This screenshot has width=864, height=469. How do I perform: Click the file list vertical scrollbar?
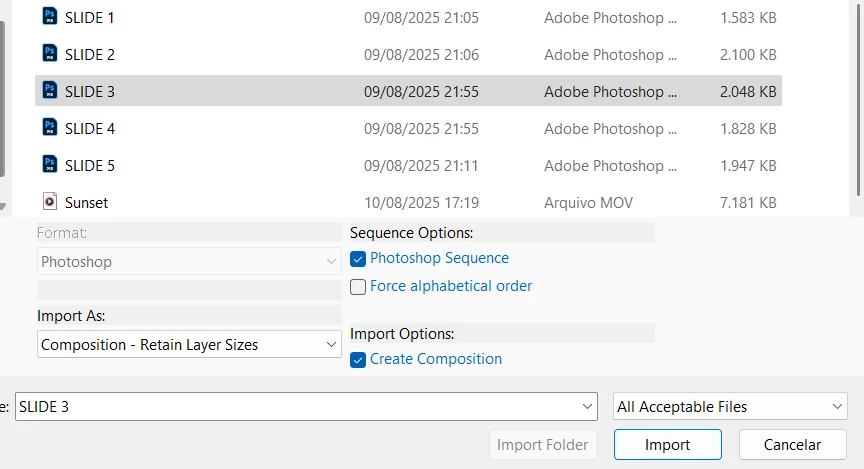click(x=857, y=100)
